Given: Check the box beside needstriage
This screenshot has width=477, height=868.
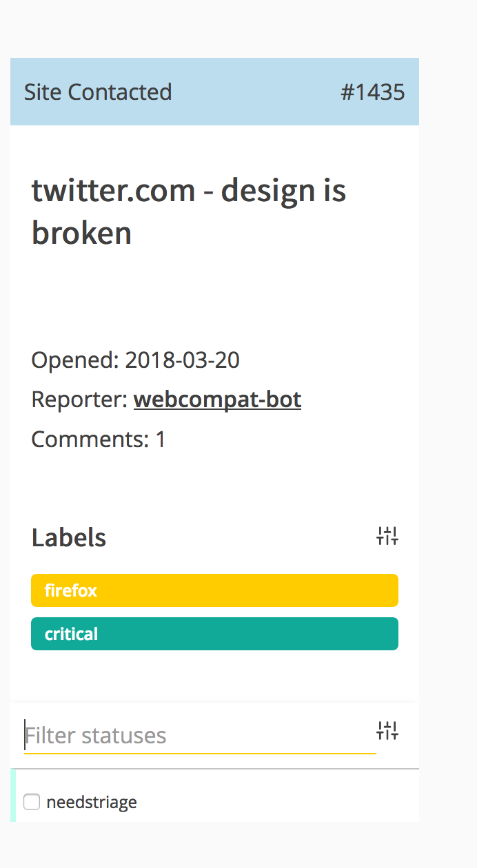Looking at the screenshot, I should click(x=32, y=802).
